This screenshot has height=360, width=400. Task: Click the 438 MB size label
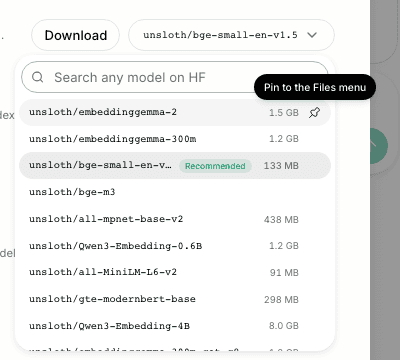click(x=281, y=220)
